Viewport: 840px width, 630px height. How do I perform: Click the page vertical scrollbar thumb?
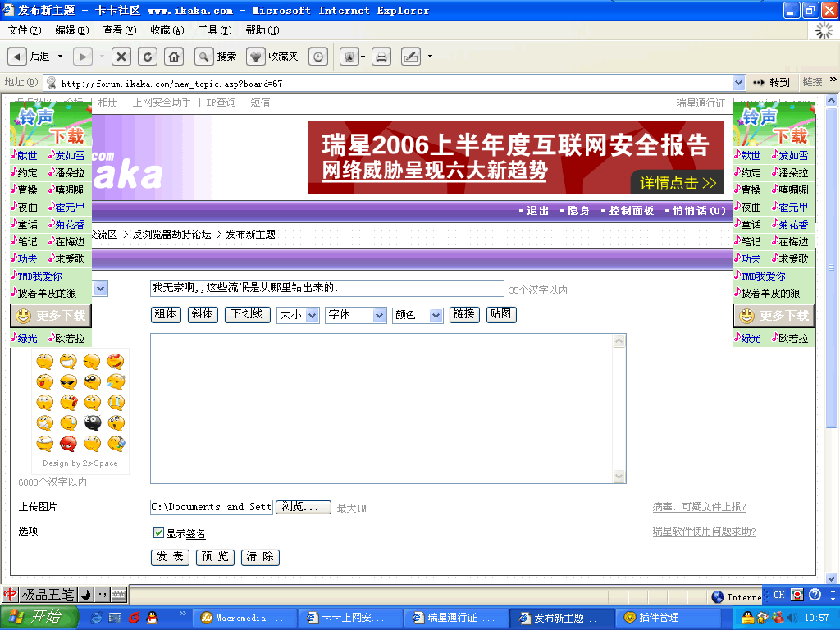(x=831, y=268)
